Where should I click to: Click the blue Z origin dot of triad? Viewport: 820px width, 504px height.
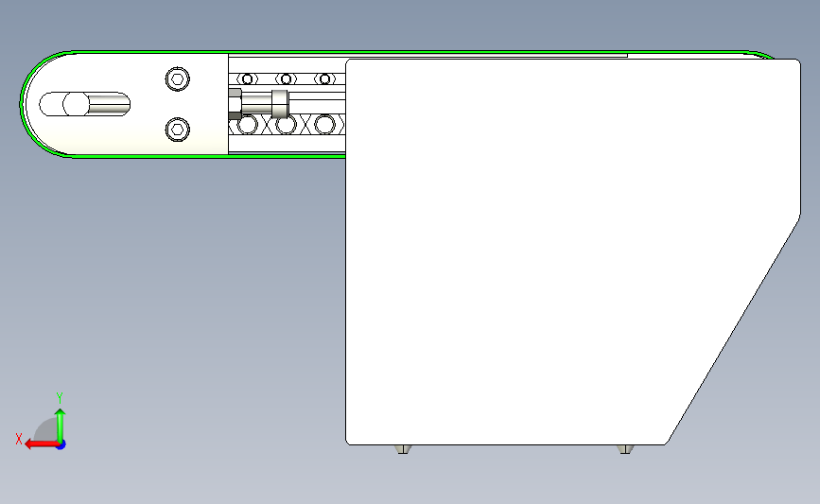click(61, 445)
